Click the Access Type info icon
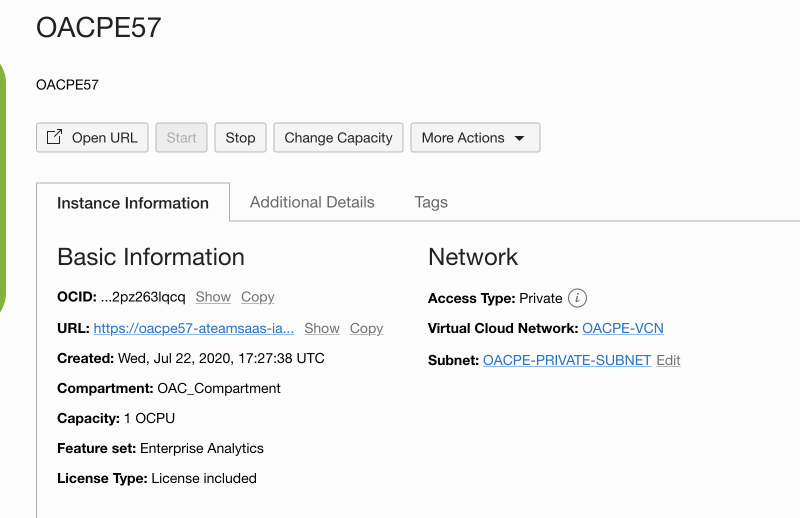This screenshot has width=800, height=518. click(x=577, y=298)
